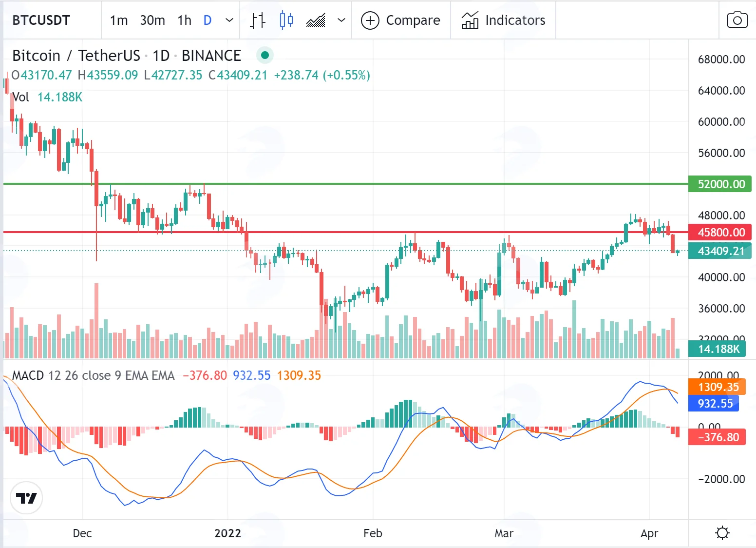Click the 60000.00 price scale label
Image resolution: width=756 pixels, height=548 pixels.
[x=721, y=122]
